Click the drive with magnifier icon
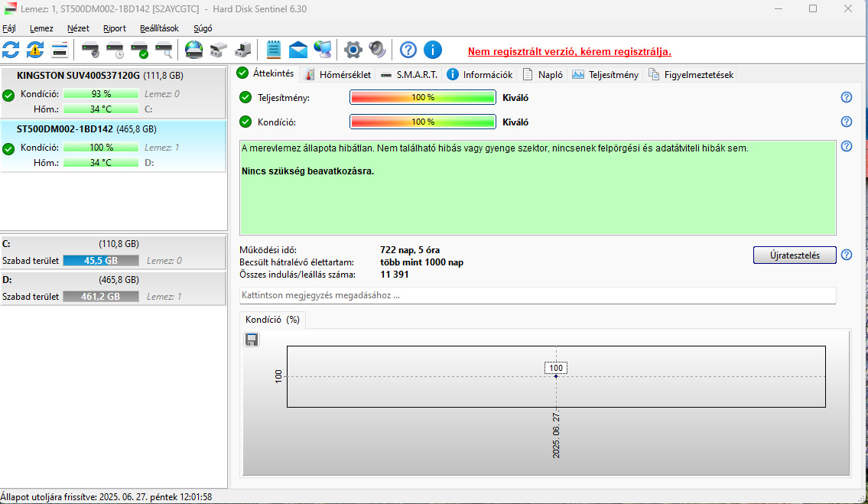This screenshot has height=504, width=868. point(164,50)
